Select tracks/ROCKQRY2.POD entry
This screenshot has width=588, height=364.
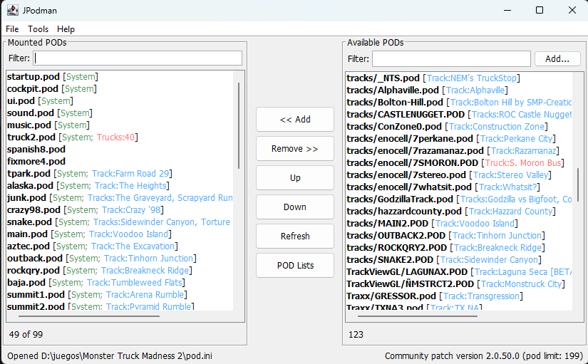pyautogui.click(x=459, y=247)
